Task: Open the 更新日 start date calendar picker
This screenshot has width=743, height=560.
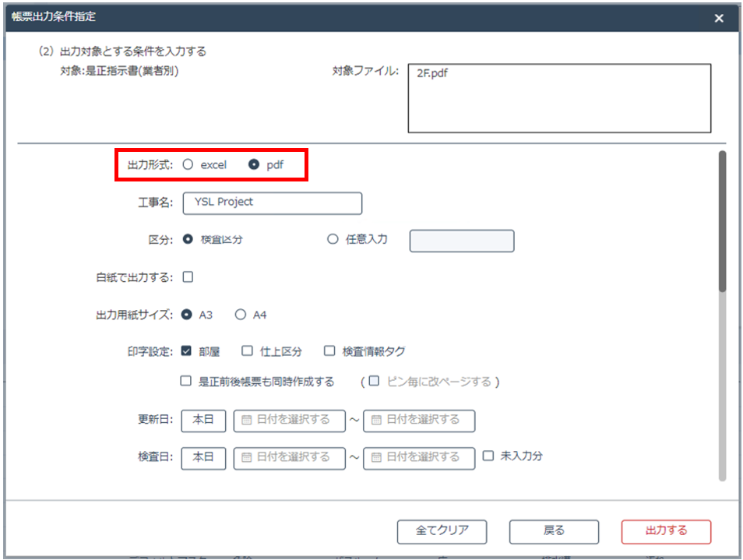Action: (289, 420)
